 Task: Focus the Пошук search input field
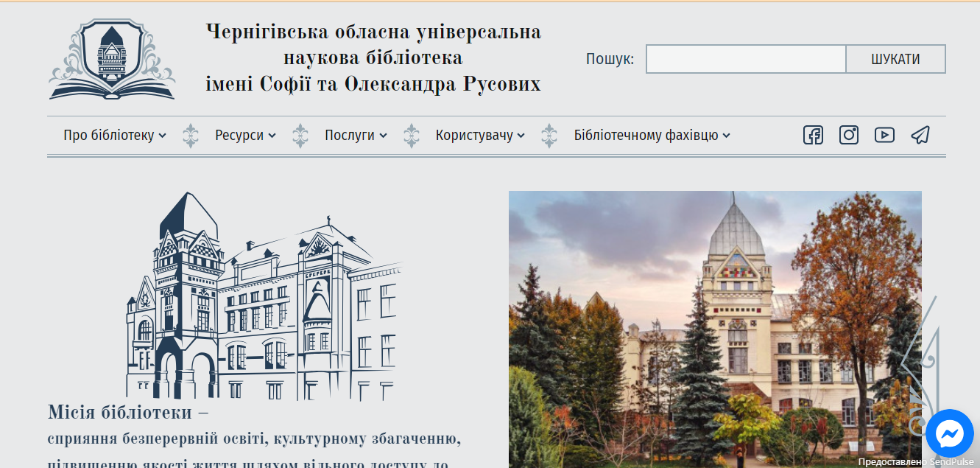point(745,59)
